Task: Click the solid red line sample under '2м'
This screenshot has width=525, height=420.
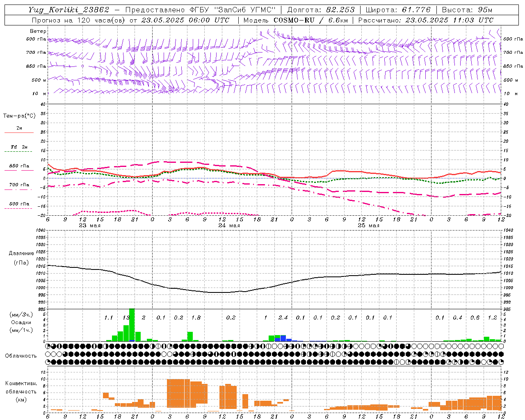Action: 19,132
